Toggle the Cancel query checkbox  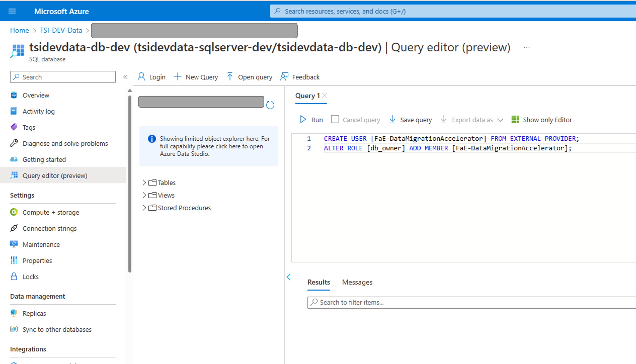[335, 120]
